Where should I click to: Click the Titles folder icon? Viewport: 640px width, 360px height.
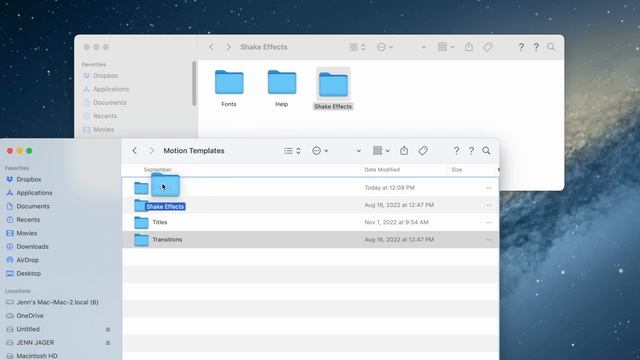click(141, 222)
